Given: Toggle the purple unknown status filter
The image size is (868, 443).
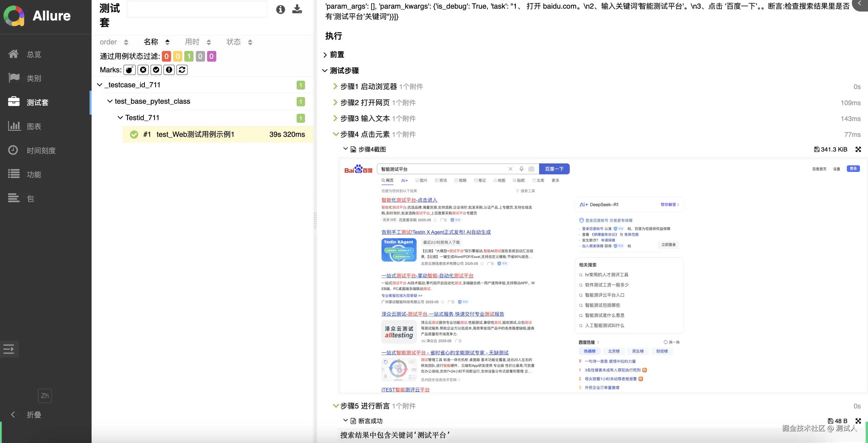Looking at the screenshot, I should [x=211, y=56].
